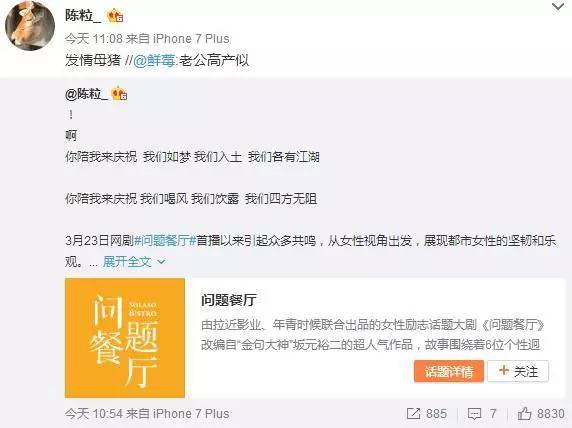572x428 pixels.
Task: Click the crown badge beside top username
Action: tap(115, 16)
